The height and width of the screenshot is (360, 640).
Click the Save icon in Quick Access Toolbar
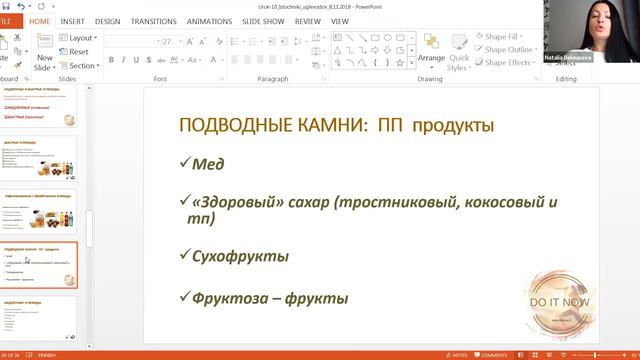6,6
